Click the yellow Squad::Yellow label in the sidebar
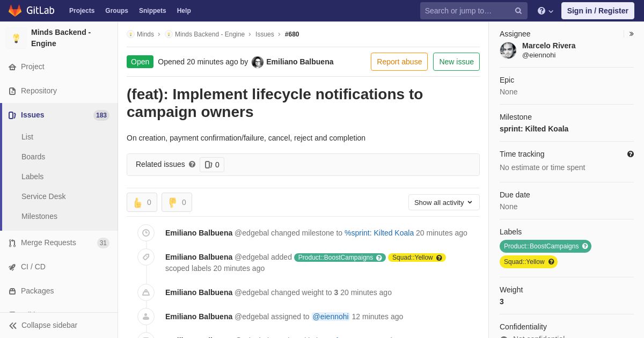Image resolution: width=644 pixels, height=338 pixels. click(524, 262)
